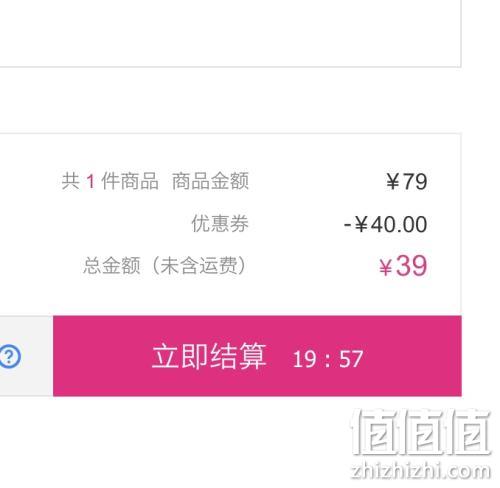Click the red number 1 in item count
500x488 pixels.
(x=90, y=182)
